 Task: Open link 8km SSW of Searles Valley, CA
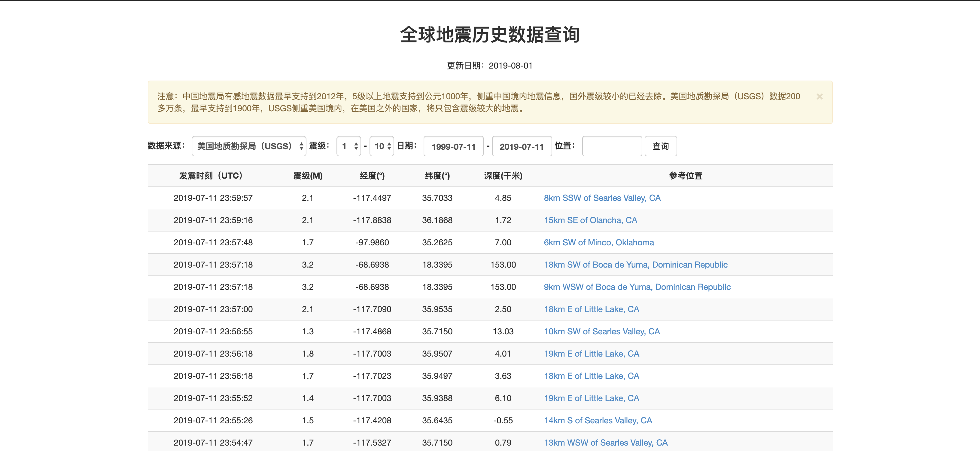pos(602,198)
